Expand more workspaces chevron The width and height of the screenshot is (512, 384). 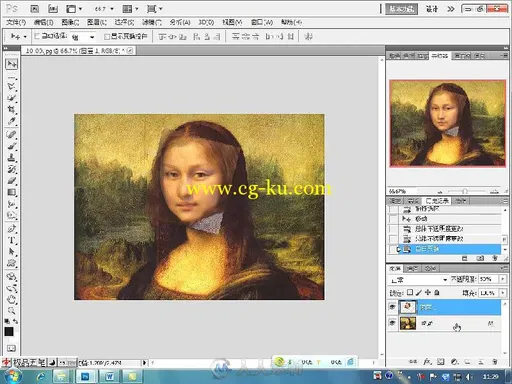coord(451,9)
